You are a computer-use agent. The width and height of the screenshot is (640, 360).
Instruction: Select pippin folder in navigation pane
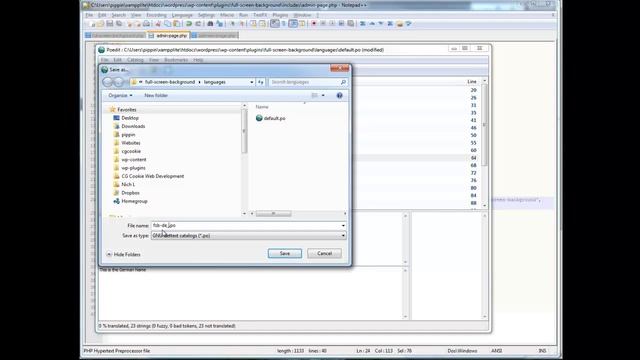124,134
